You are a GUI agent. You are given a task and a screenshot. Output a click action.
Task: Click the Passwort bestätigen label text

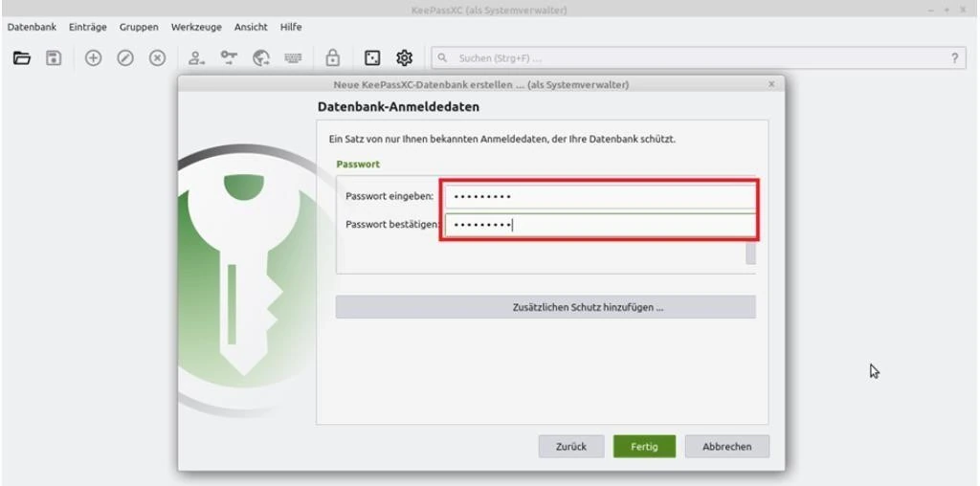[391, 224]
